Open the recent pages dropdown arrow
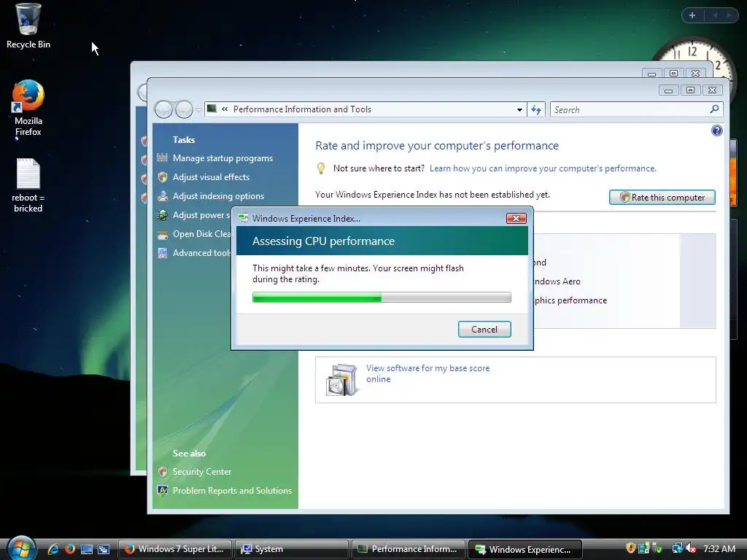This screenshot has width=747, height=560. [x=198, y=110]
